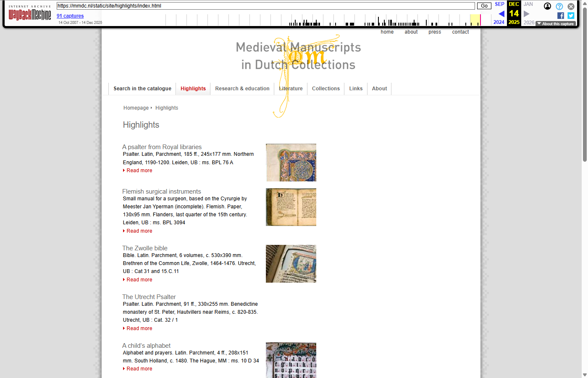Share capture on Twitter
This screenshot has height=378, width=588.
click(571, 16)
